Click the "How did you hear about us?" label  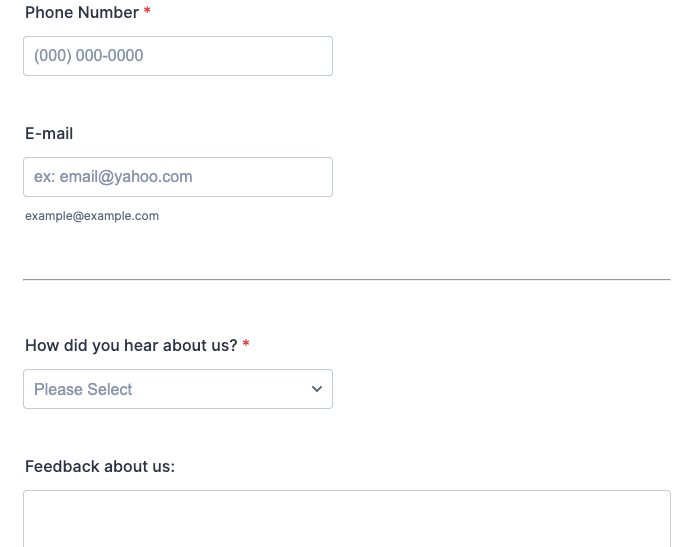coord(131,346)
